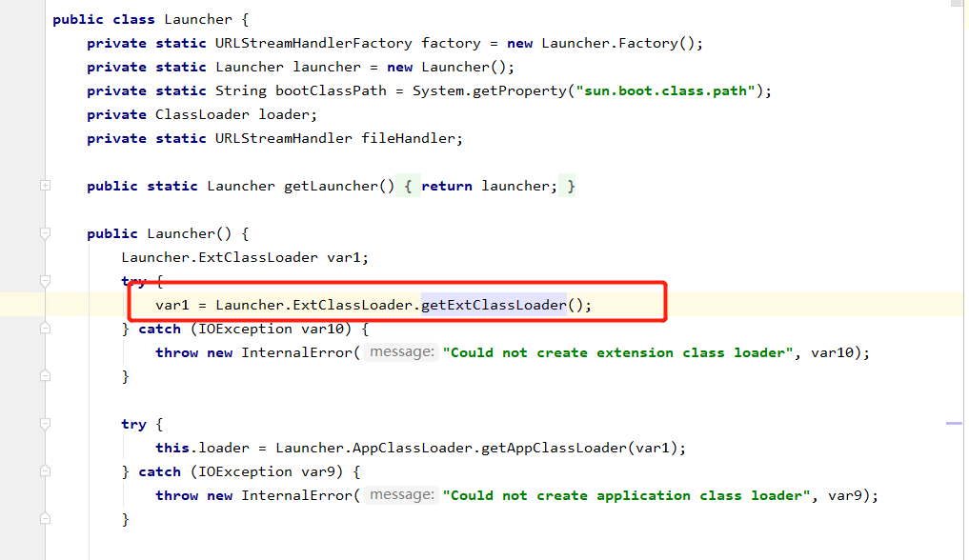Click 'InternalError' in the application loader throw
The width and height of the screenshot is (969, 560).
tap(296, 496)
